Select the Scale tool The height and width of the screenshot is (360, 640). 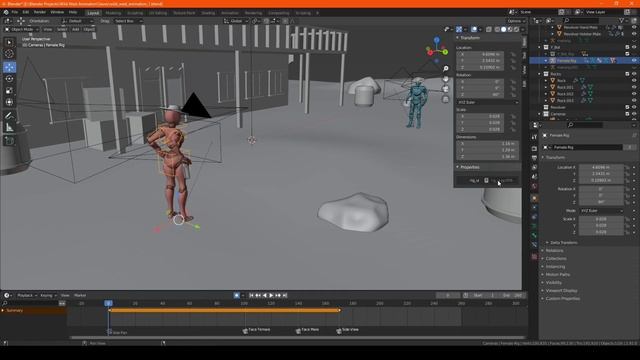(9, 91)
